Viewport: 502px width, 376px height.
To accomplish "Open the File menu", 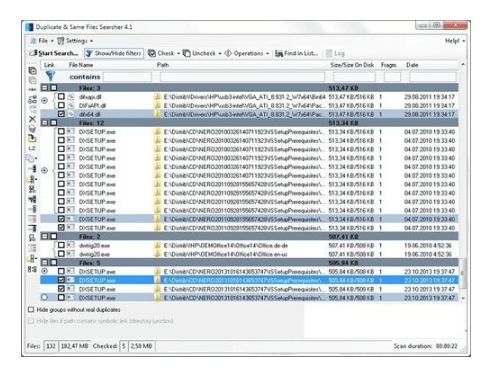I will pos(42,41).
